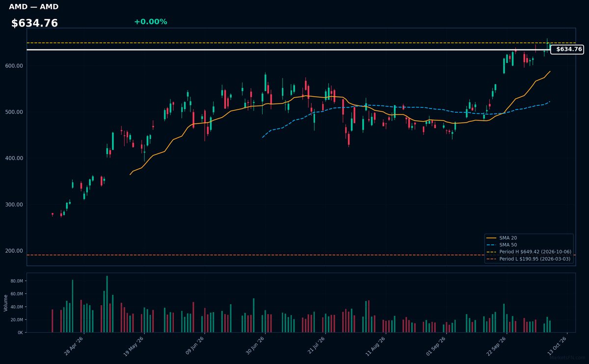Click the 600.00 price axis label
Viewport: 589px width, 364px height.
tap(15, 66)
